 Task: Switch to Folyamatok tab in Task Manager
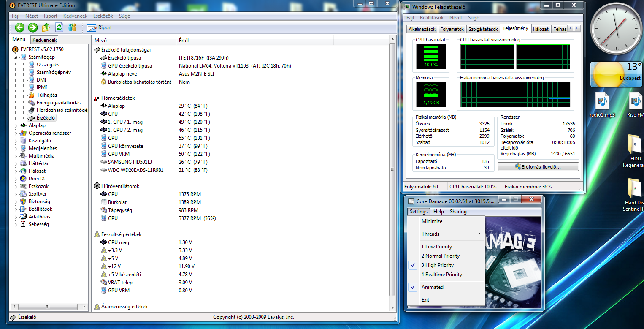pos(452,29)
